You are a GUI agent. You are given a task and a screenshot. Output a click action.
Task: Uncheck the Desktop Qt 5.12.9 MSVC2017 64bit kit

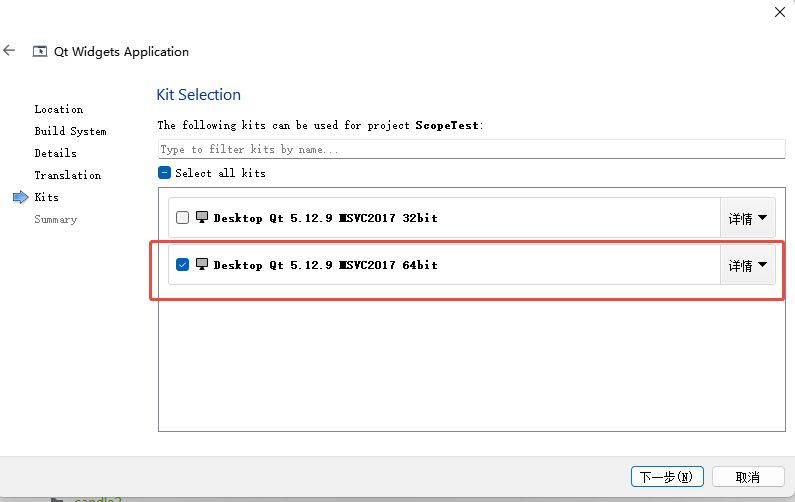pyautogui.click(x=182, y=265)
